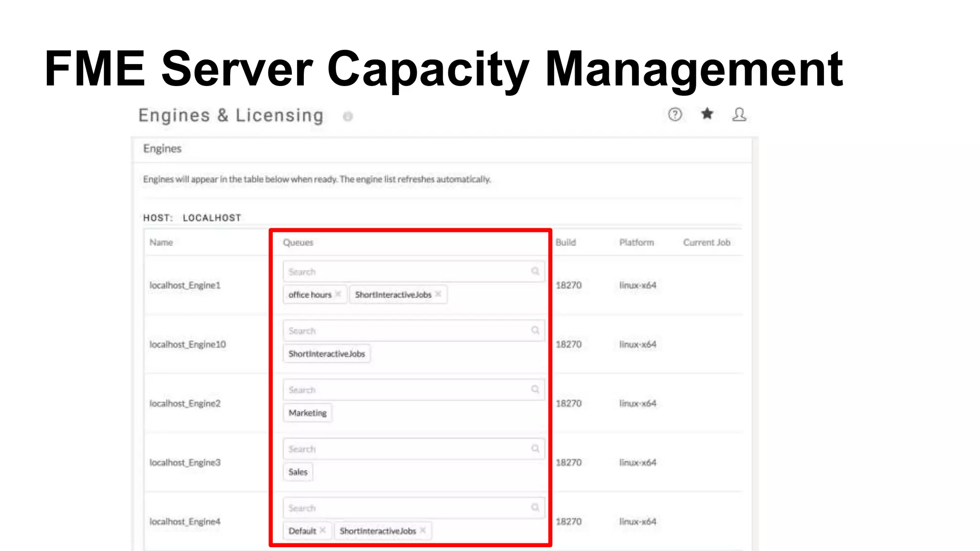Click linux-x64 platform for localhost_Engine2

pyautogui.click(x=638, y=403)
